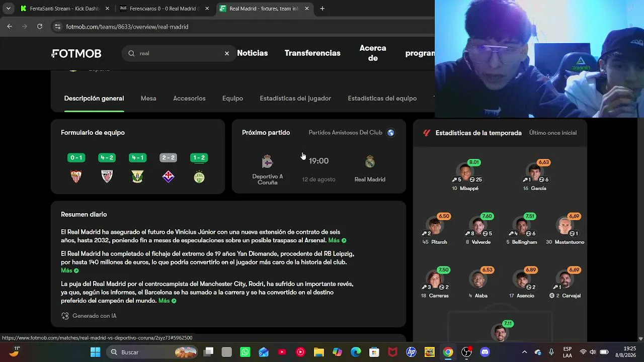Open Carvajal's player avatar

pos(565,281)
